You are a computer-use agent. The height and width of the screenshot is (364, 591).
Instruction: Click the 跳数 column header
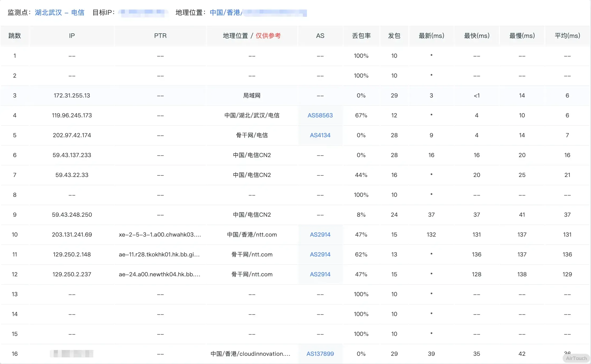coord(15,35)
